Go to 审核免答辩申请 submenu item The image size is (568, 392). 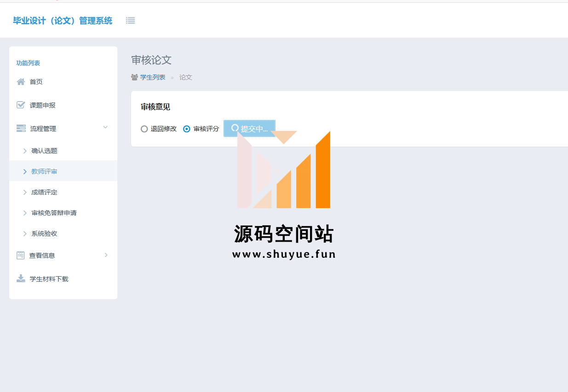(63, 213)
